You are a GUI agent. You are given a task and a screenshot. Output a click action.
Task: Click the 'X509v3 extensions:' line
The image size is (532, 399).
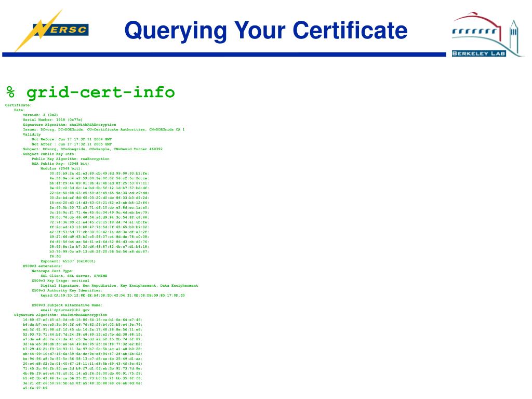click(43, 266)
